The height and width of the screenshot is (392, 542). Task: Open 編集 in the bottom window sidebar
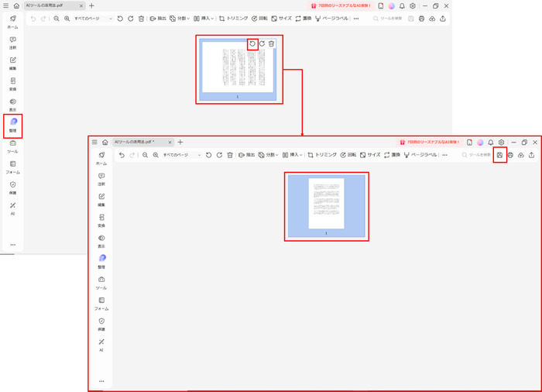pyautogui.click(x=101, y=200)
